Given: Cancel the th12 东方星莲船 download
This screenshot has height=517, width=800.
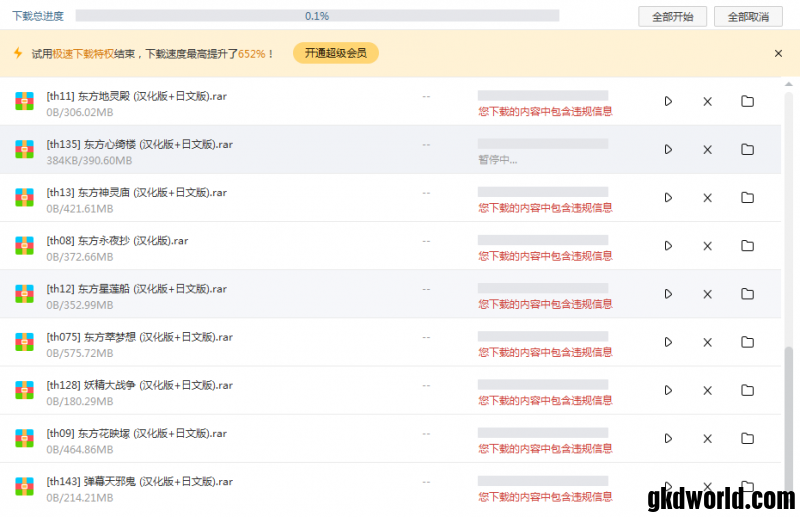Looking at the screenshot, I should pos(707,294).
